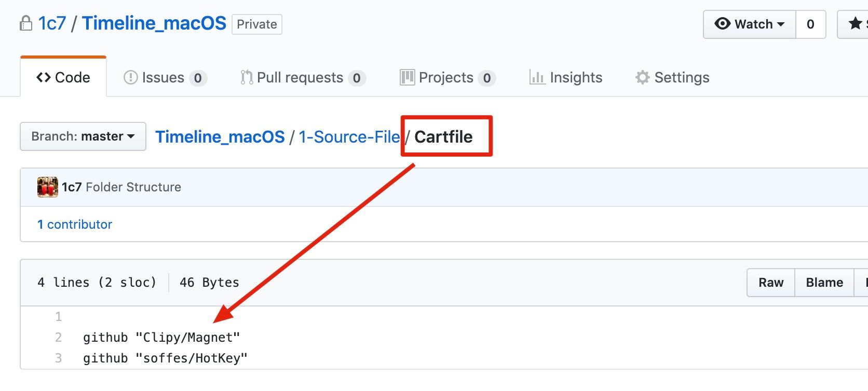Click the Star button icon

855,23
